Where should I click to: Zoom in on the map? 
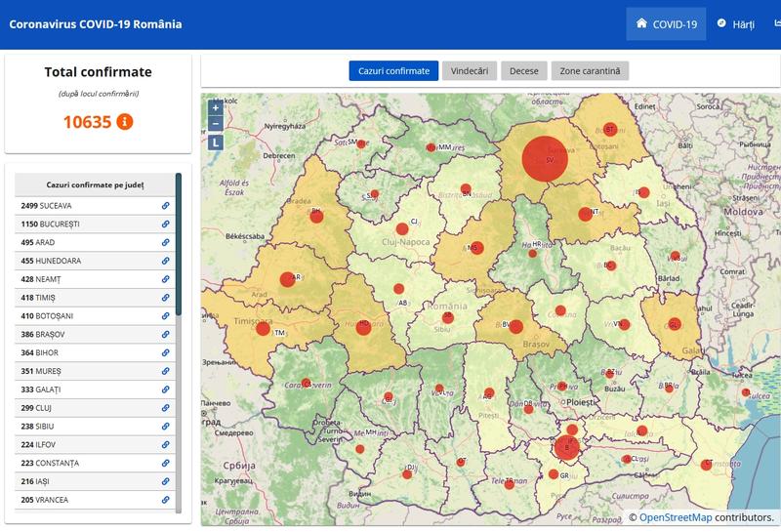point(216,106)
